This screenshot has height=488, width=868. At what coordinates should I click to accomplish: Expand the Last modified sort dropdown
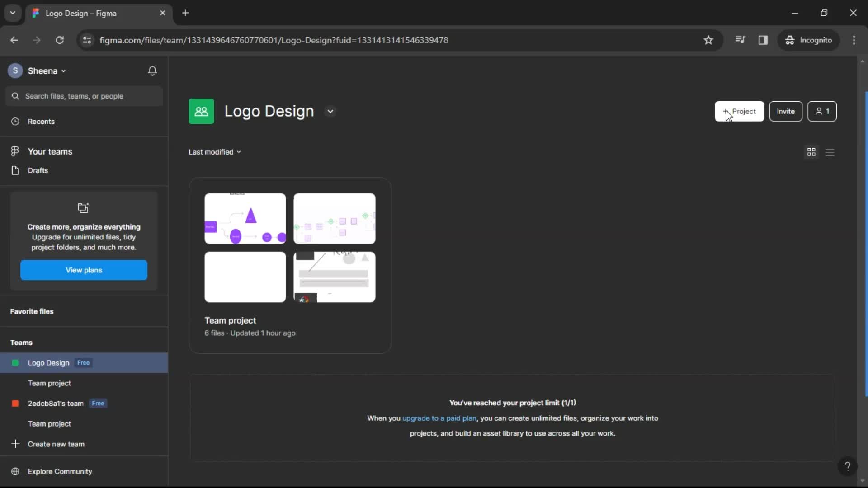(215, 151)
